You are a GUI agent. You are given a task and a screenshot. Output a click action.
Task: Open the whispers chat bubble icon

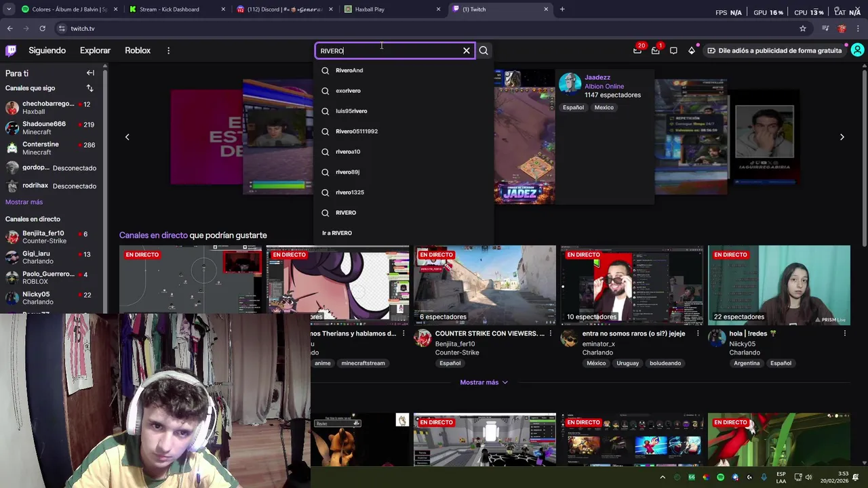(x=673, y=50)
